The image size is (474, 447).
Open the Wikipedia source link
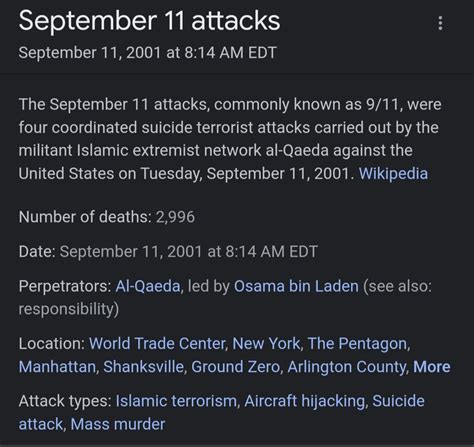point(393,174)
